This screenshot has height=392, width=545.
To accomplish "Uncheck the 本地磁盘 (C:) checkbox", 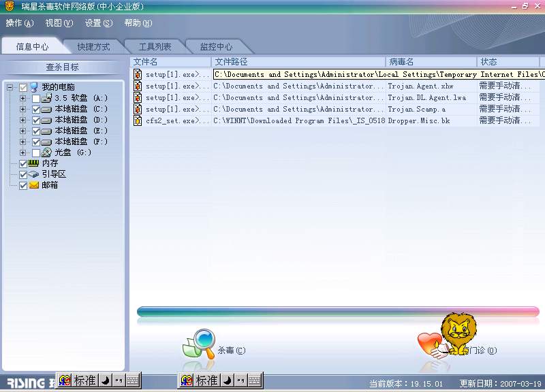I will click(36, 110).
